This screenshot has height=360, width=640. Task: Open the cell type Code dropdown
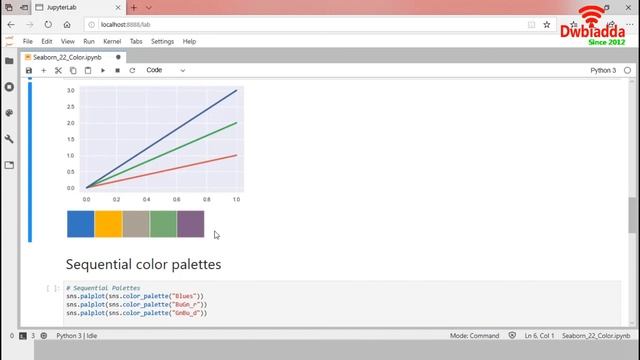click(165, 70)
